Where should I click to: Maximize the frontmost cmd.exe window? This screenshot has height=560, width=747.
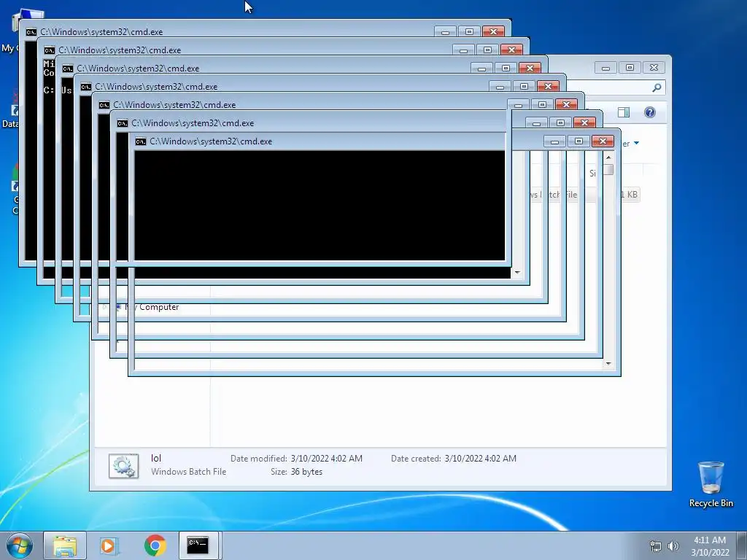(578, 141)
